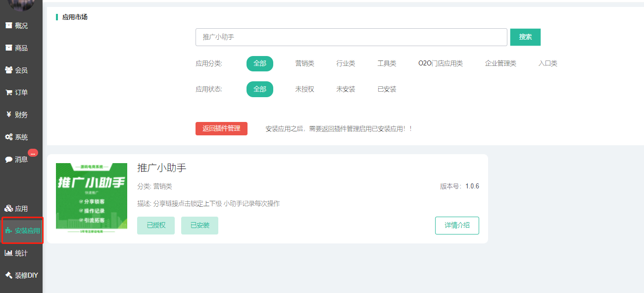Filter status by 未安装

coord(346,89)
